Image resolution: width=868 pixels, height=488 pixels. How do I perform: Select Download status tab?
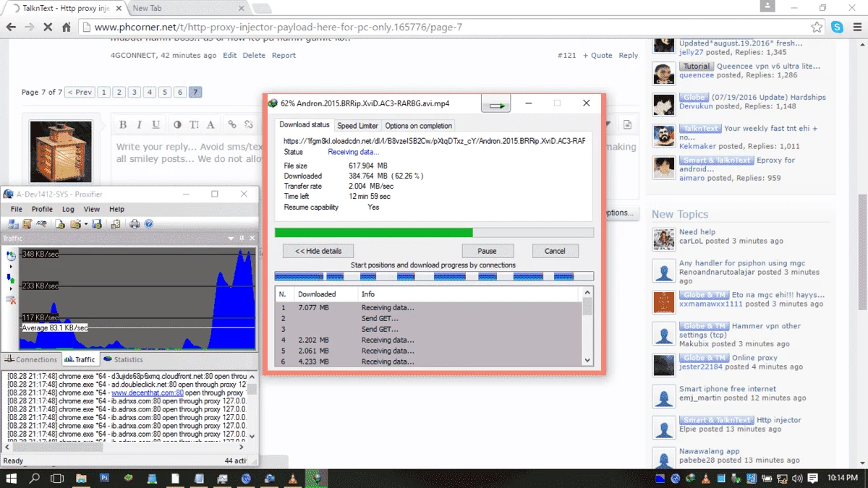pos(305,125)
